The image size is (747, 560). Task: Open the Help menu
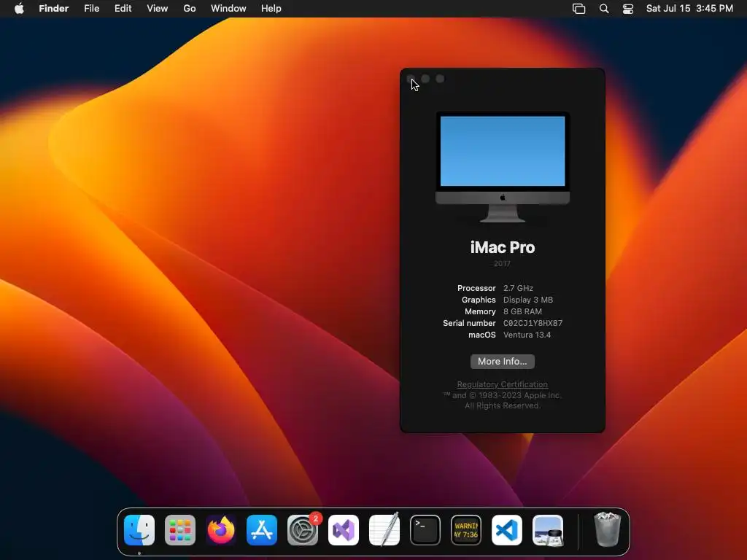pos(271,9)
